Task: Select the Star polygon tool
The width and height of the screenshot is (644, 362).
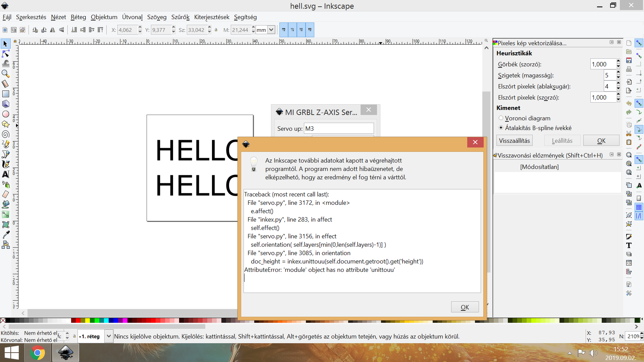Action: coord(5,124)
